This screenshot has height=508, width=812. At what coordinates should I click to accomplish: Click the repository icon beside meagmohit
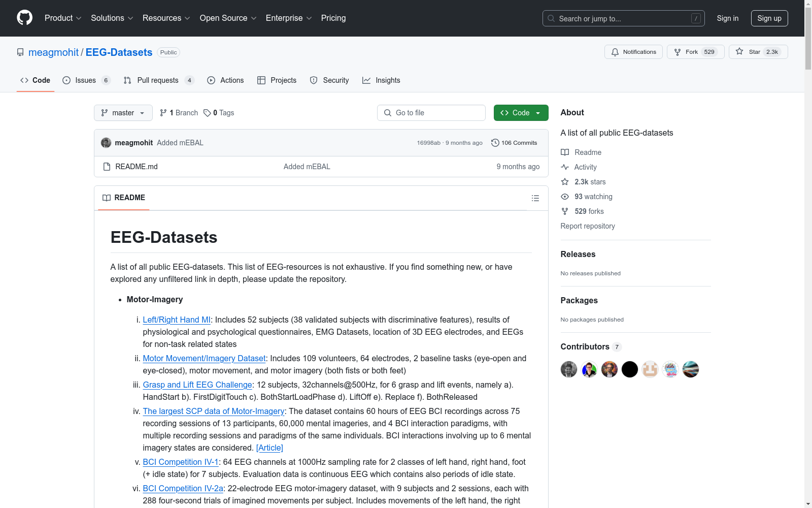tap(20, 52)
